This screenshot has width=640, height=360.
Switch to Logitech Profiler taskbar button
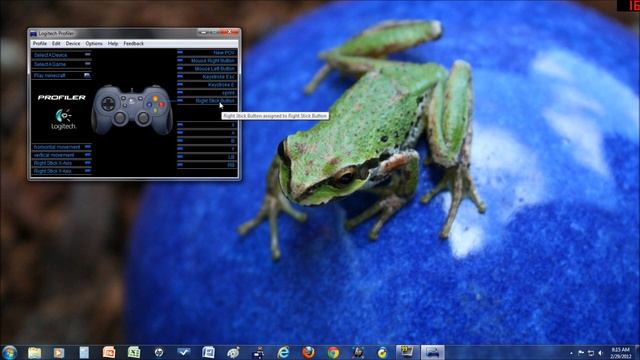click(x=433, y=352)
